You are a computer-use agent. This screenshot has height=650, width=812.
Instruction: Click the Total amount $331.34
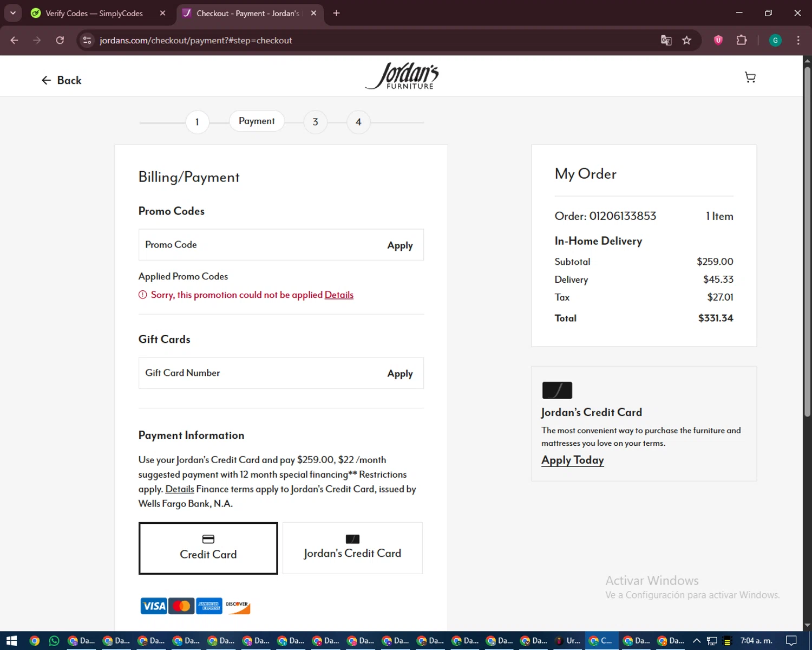[716, 318]
